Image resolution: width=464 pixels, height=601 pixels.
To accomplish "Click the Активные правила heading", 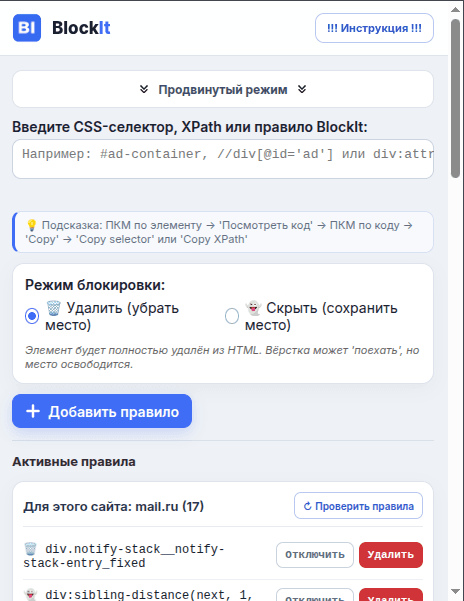I will 74,461.
